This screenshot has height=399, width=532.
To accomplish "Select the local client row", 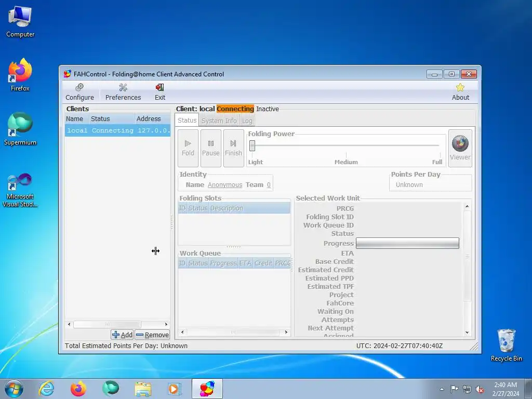I will pyautogui.click(x=117, y=130).
